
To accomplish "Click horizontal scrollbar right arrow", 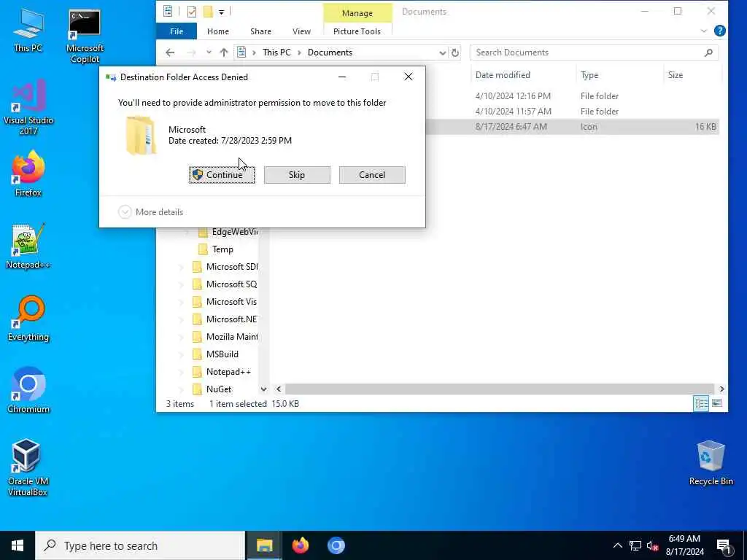I will (721, 389).
